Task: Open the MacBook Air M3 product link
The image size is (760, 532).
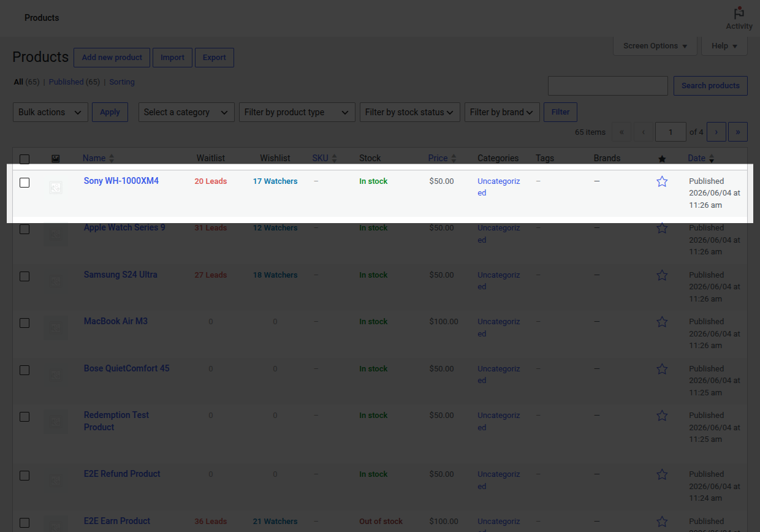Action: (x=116, y=321)
